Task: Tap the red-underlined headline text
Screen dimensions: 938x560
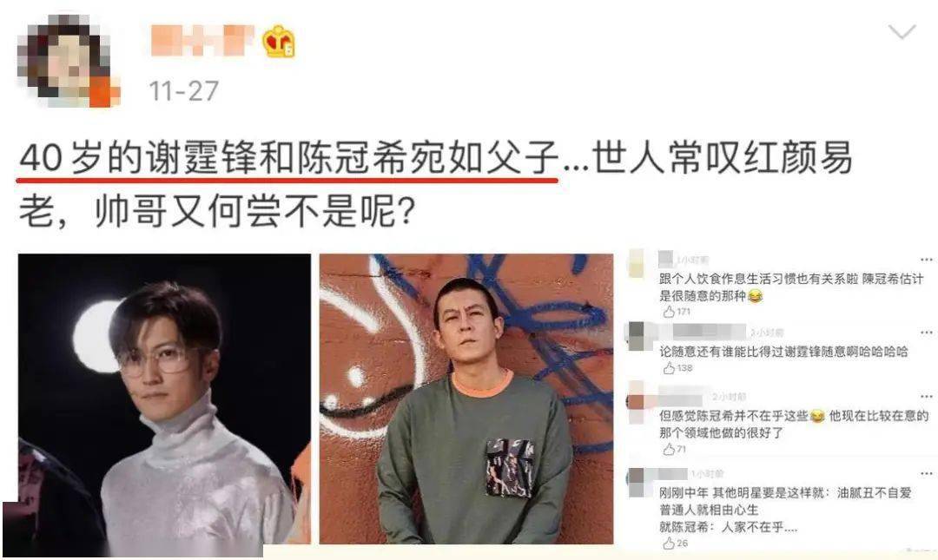Action: tap(288, 158)
